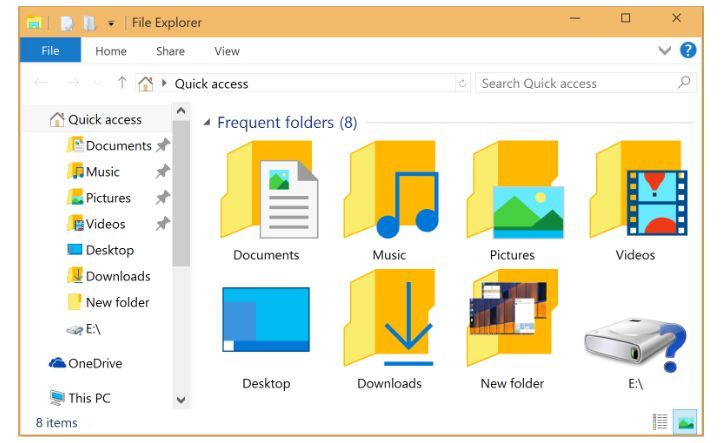Image resolution: width=724 pixels, height=443 pixels.
Task: Collapse the Frequent folders group
Action: pos(207,122)
